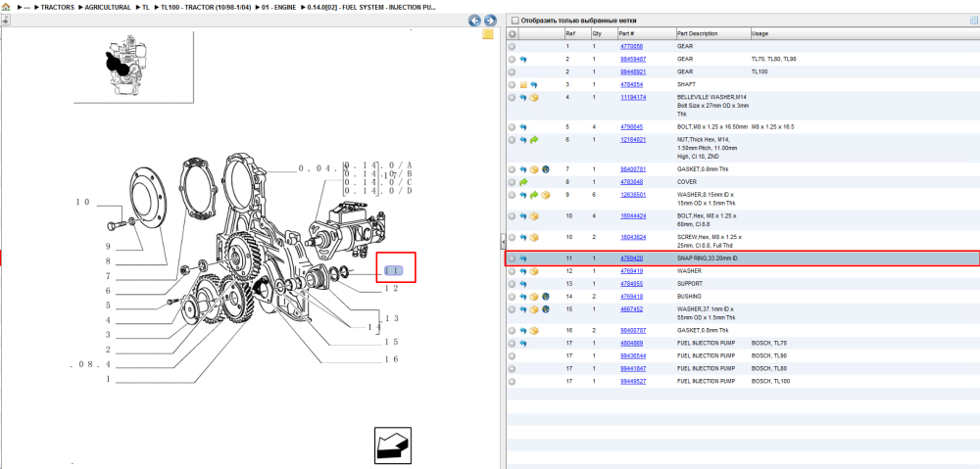Click the box icon for BELLEVILLE WASHER row
Screen dimensions: 980x469
tap(534, 98)
